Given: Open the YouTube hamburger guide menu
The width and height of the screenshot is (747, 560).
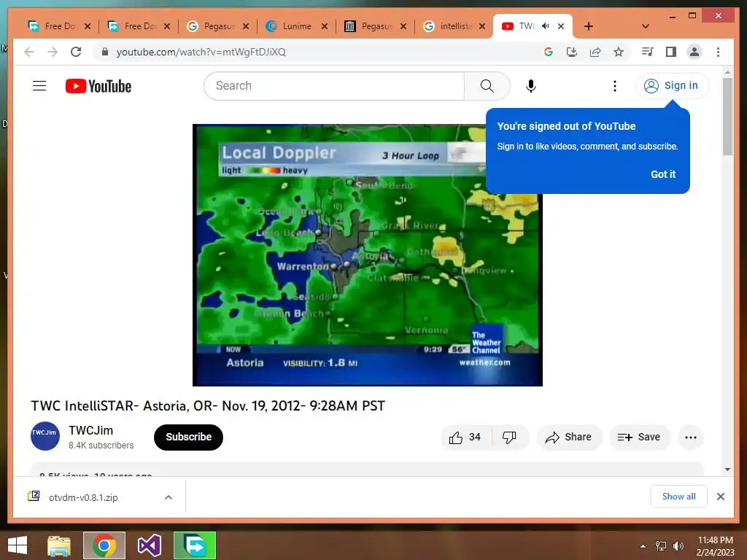Looking at the screenshot, I should click(39, 86).
